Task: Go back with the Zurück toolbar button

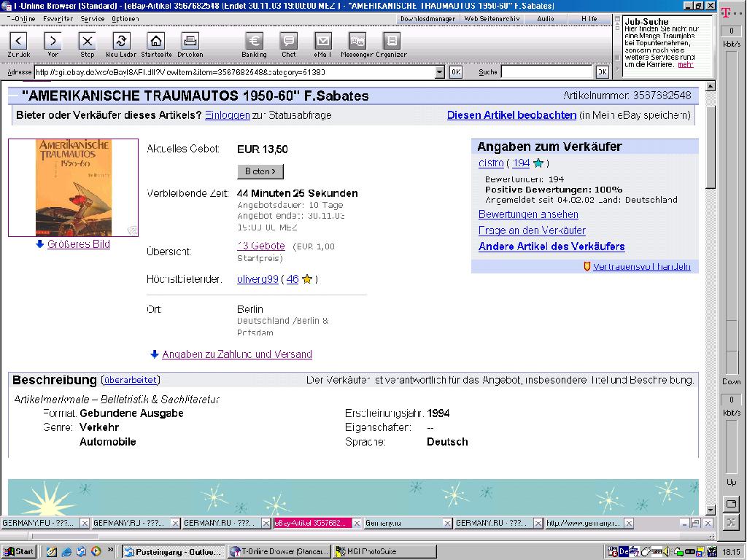Action: pyautogui.click(x=18, y=41)
